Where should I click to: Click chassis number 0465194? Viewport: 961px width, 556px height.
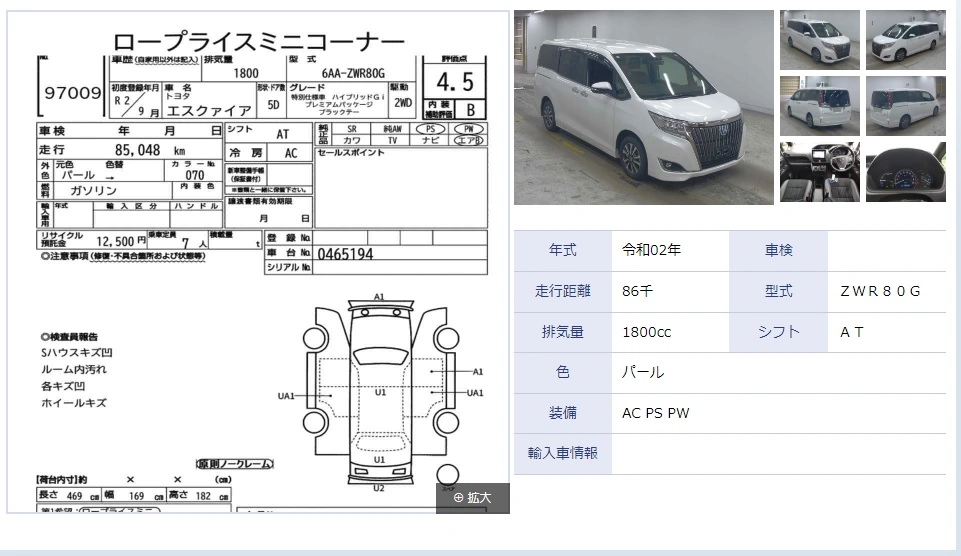coord(345,254)
